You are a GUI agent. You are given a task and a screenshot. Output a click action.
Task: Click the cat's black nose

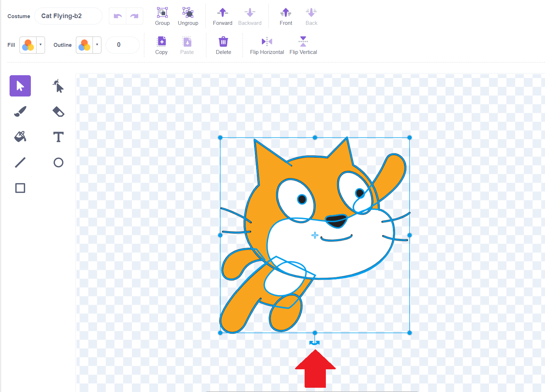(337, 221)
